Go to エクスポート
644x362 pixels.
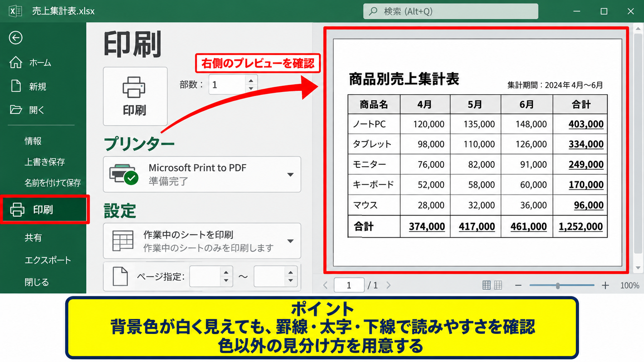(48, 260)
